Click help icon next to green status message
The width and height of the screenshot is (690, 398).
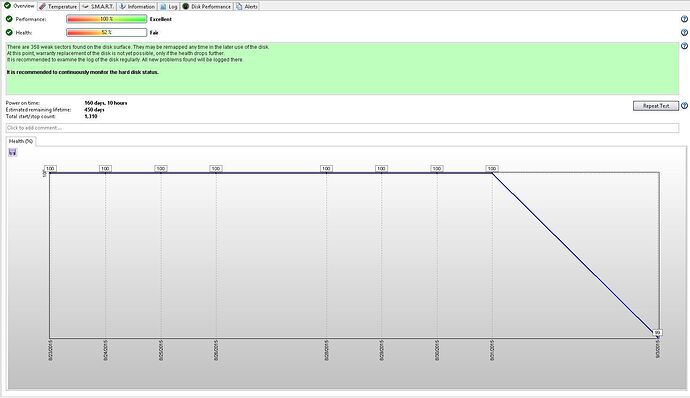click(684, 46)
